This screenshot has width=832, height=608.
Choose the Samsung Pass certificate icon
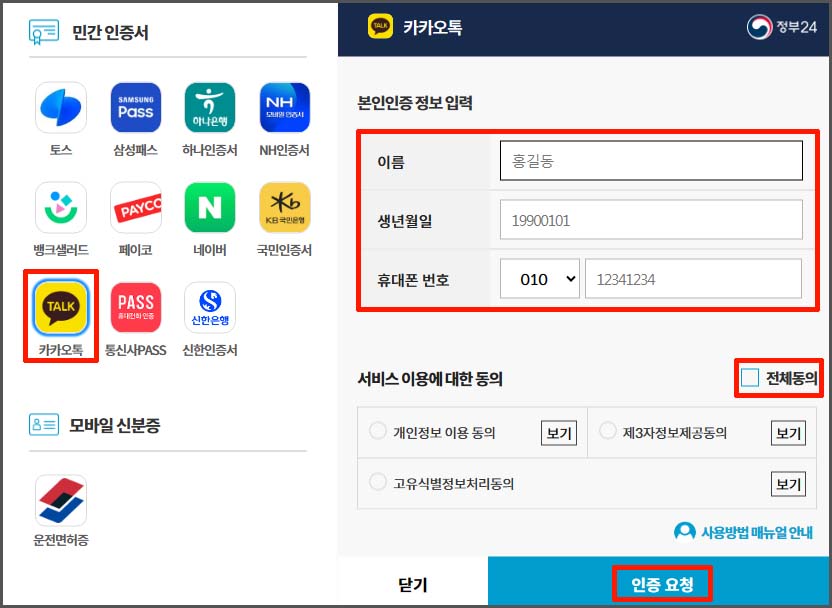click(x=136, y=108)
